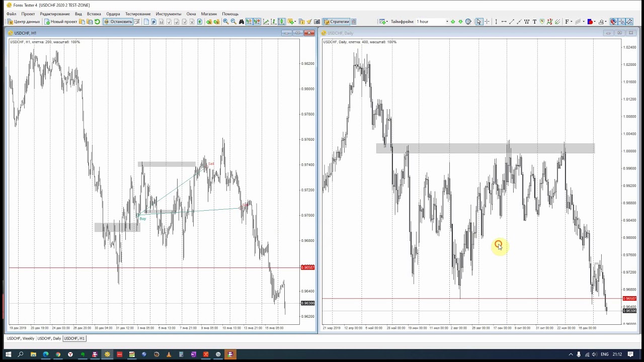The width and height of the screenshot is (644, 362).
Task: Open new market order document icon
Action: click(146, 22)
